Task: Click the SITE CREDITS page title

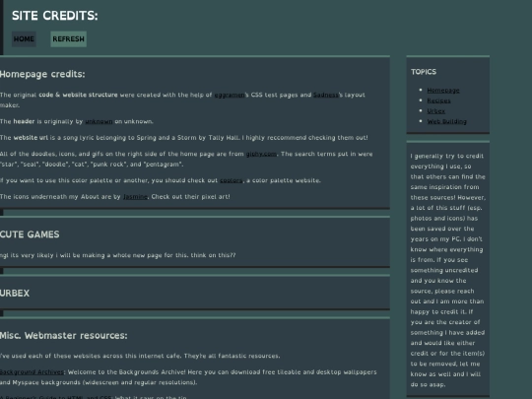Action: click(x=55, y=16)
